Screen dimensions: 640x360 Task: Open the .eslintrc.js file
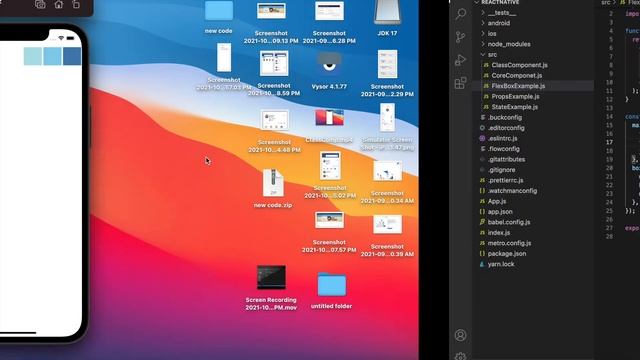533,138
